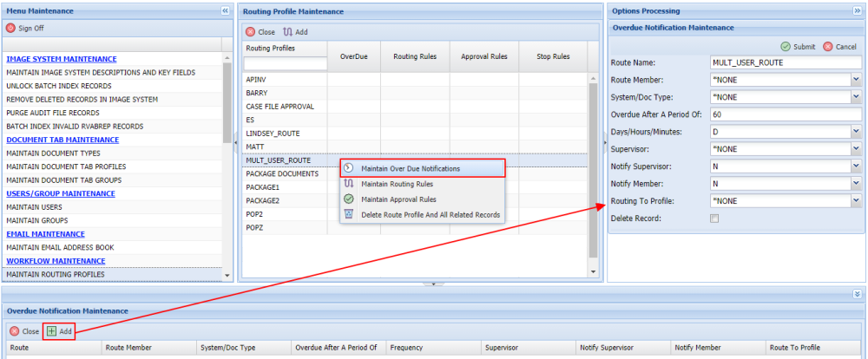Screen dimensions: 868x359
Task: Select MAINTAIN DOCUMENT TAB GROUPS item
Action: tap(112, 180)
